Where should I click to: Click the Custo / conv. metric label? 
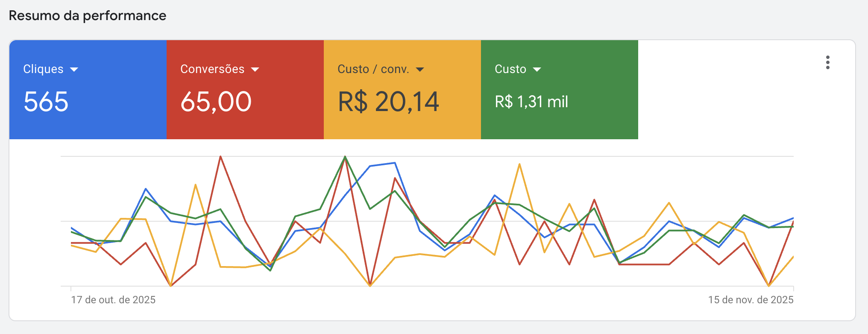(373, 69)
